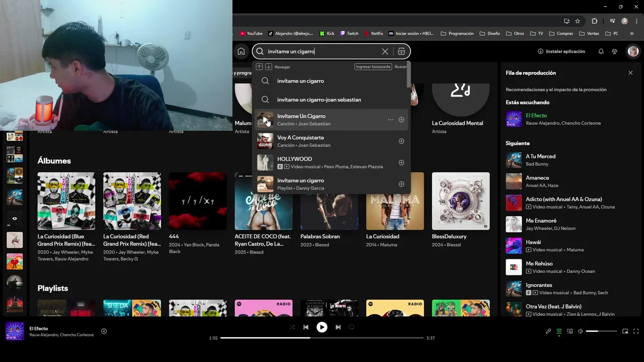Image resolution: width=644 pixels, height=362 pixels.
Task: Enter full screen mode icon
Action: pyautogui.click(x=636, y=331)
